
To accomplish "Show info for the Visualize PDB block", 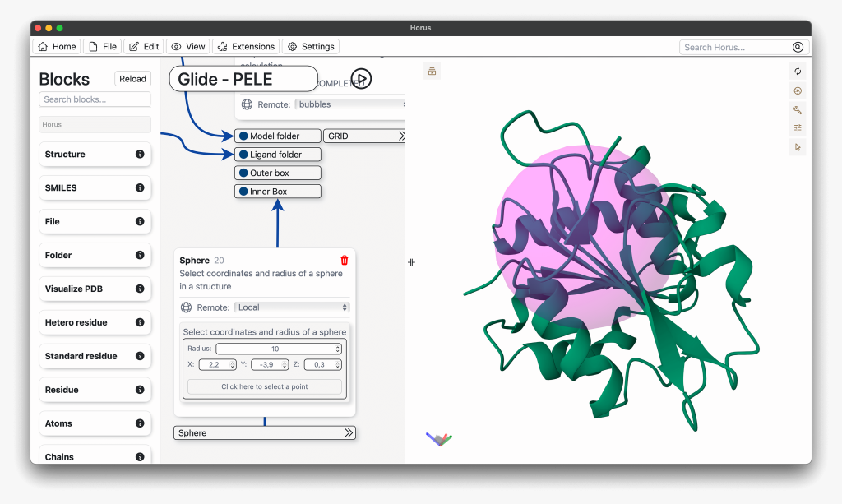I will point(140,289).
